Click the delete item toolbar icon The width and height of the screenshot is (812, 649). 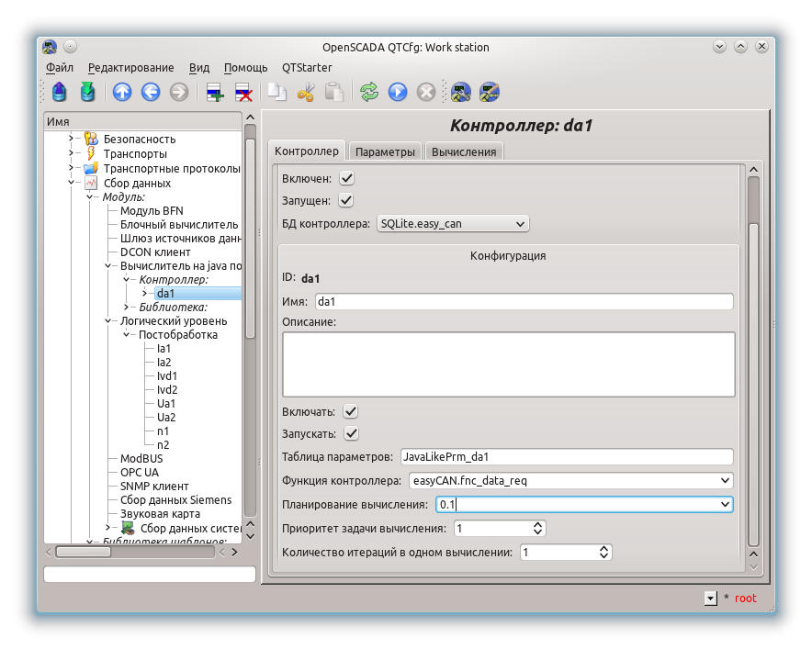point(243,92)
